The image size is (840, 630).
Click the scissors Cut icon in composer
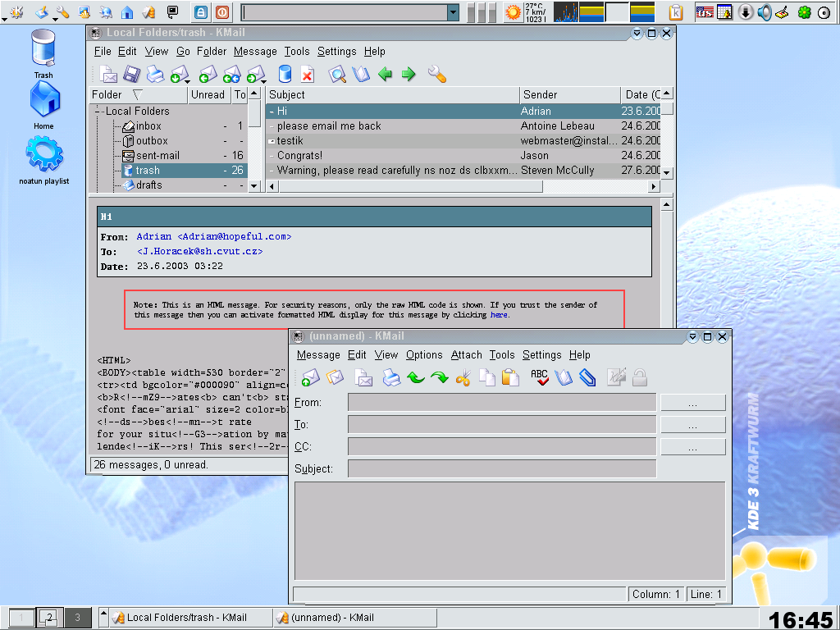pos(463,377)
